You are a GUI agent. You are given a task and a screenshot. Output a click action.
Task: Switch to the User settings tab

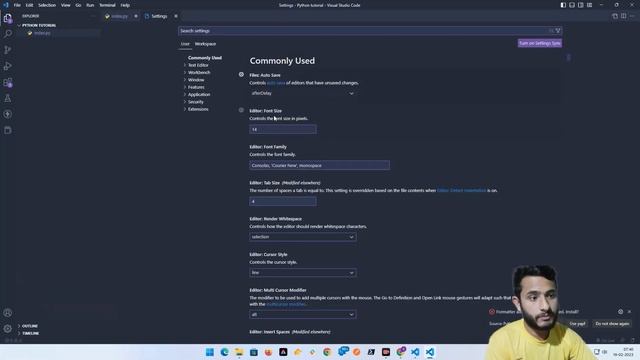(185, 44)
